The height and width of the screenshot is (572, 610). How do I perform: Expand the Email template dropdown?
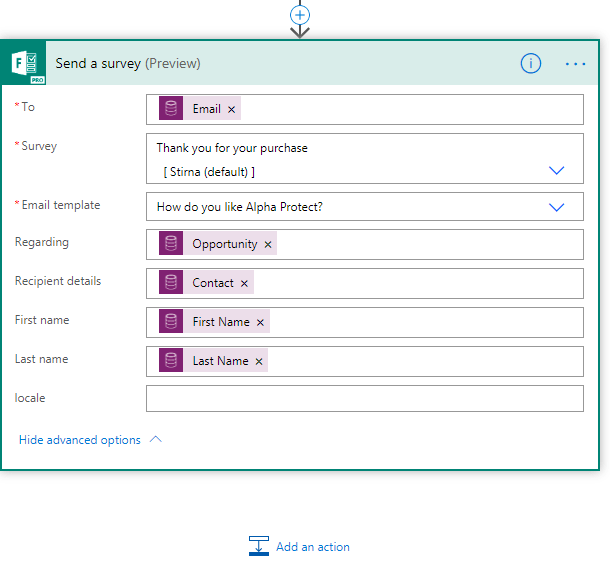pos(557,207)
